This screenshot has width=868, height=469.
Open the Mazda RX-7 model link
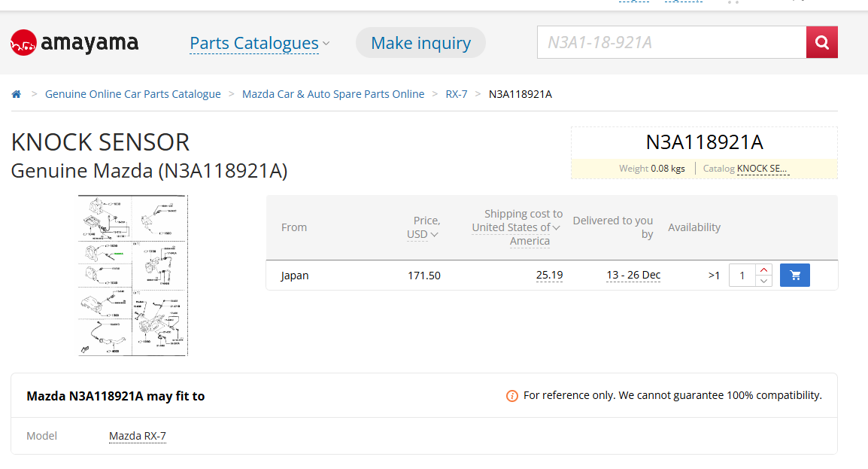point(137,436)
